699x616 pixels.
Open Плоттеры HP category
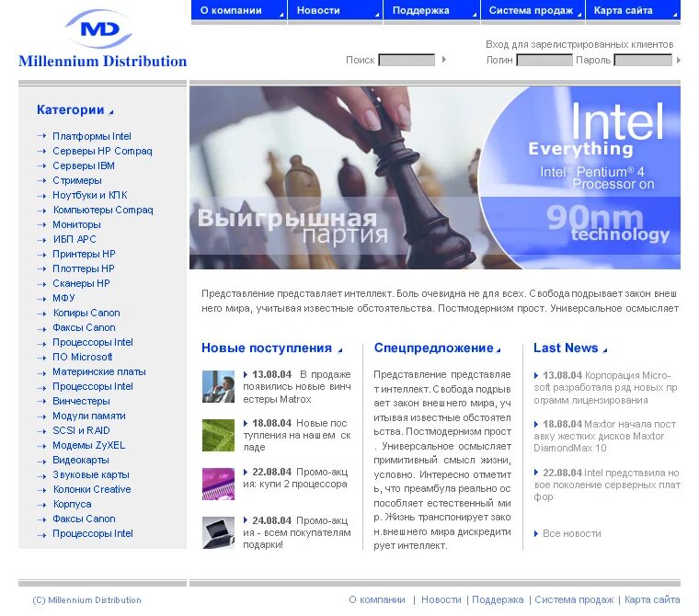point(84,268)
